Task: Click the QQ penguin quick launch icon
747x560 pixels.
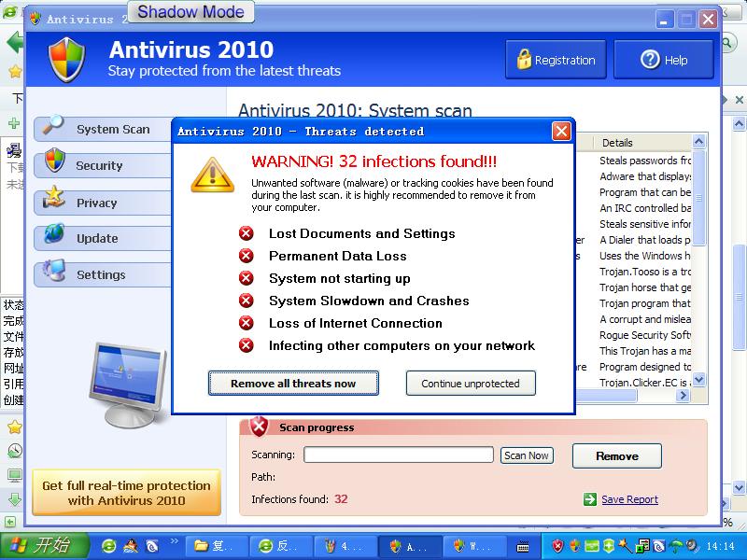Action: [131, 546]
